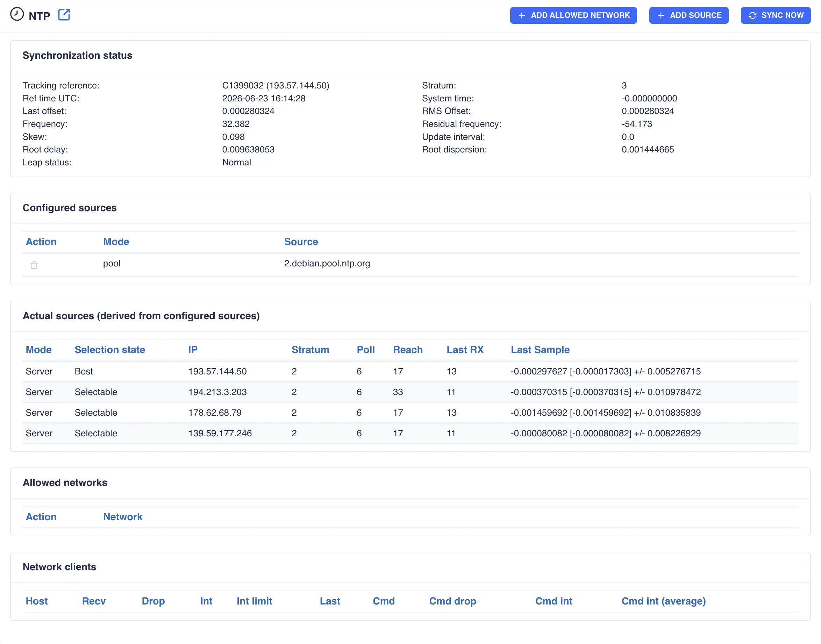Image resolution: width=821 pixels, height=644 pixels.
Task: Sort network clients by Last column
Action: point(330,601)
